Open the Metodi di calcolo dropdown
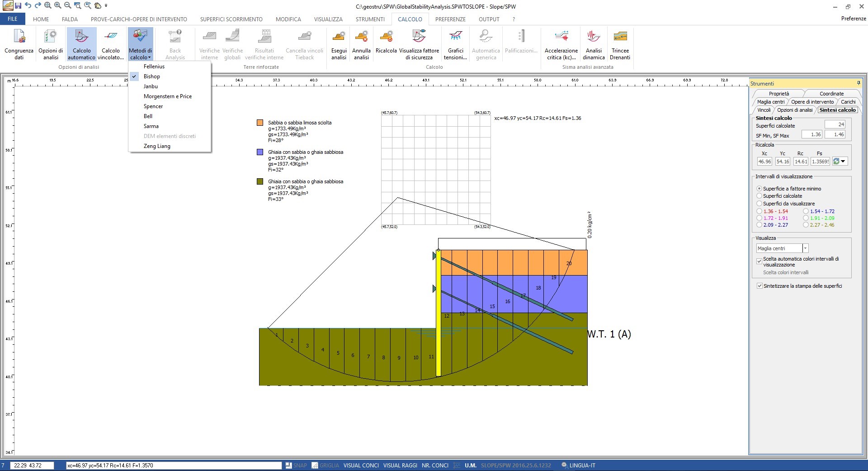The image size is (868, 471). [140, 44]
